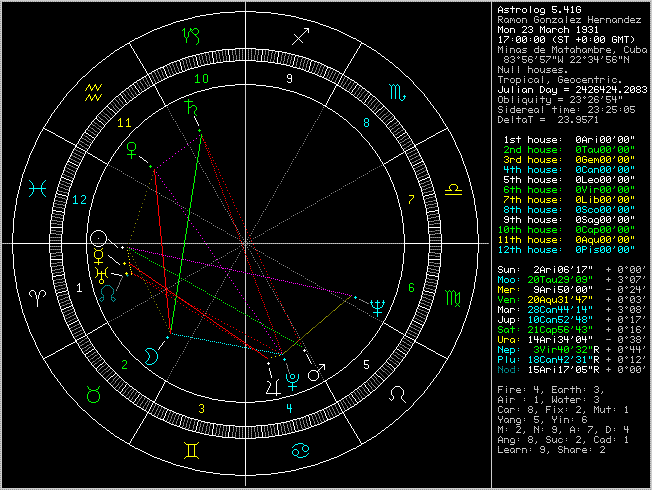Select the Saturn planet symbol

(192, 107)
